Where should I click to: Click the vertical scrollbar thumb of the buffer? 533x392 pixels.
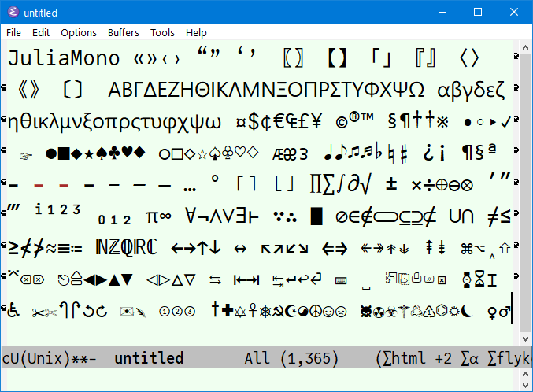click(525, 192)
